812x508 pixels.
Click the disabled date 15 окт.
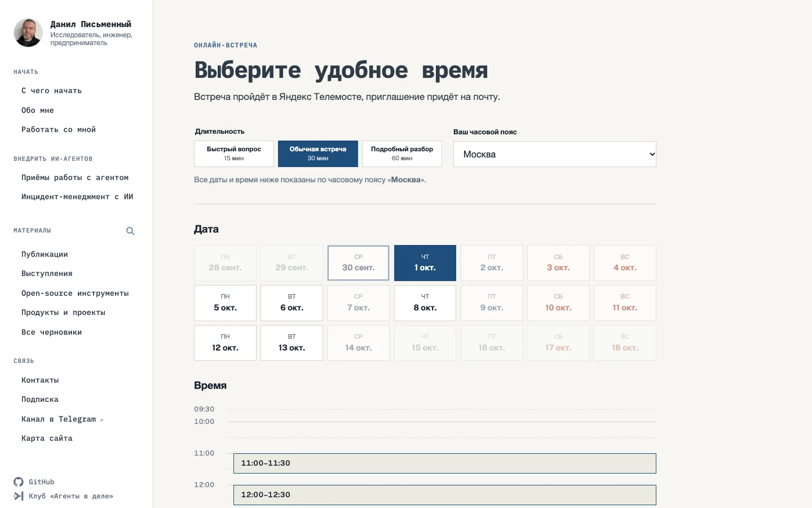tap(425, 343)
